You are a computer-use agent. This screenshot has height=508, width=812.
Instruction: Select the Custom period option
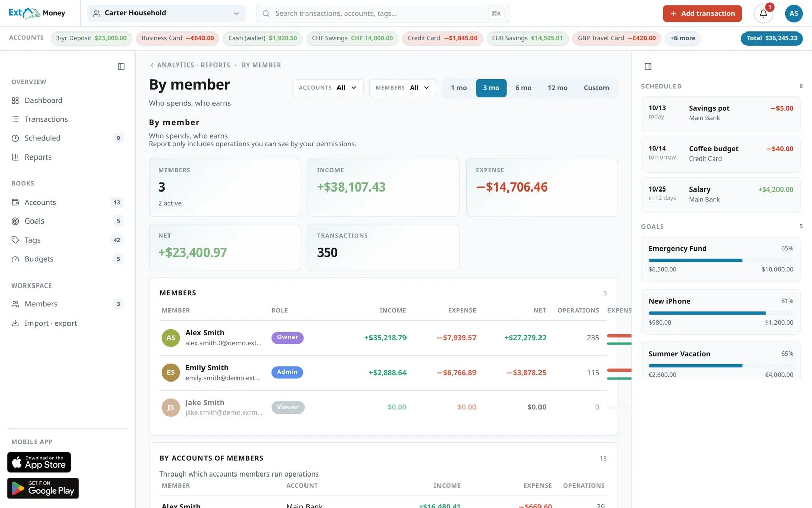[x=596, y=88]
